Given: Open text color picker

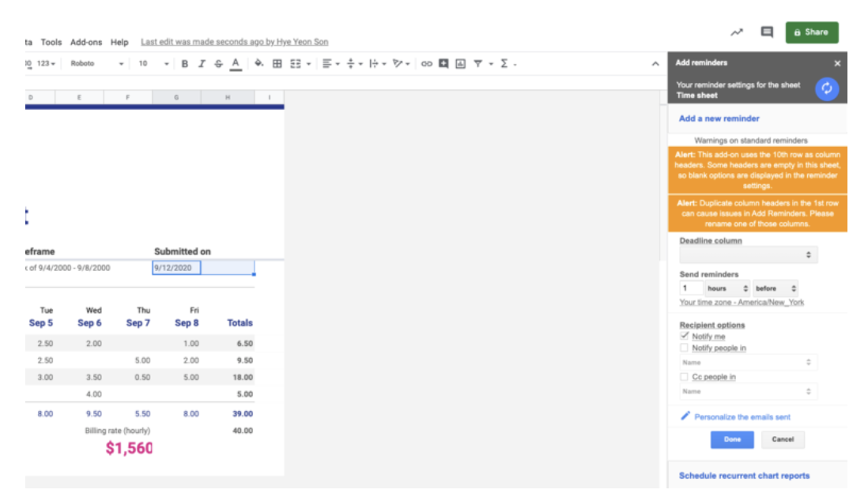Looking at the screenshot, I should [x=236, y=64].
